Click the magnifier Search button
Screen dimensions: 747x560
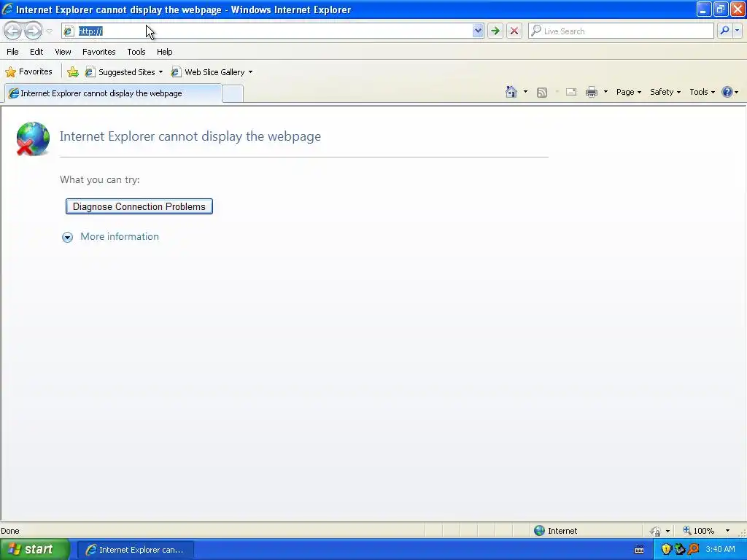724,31
